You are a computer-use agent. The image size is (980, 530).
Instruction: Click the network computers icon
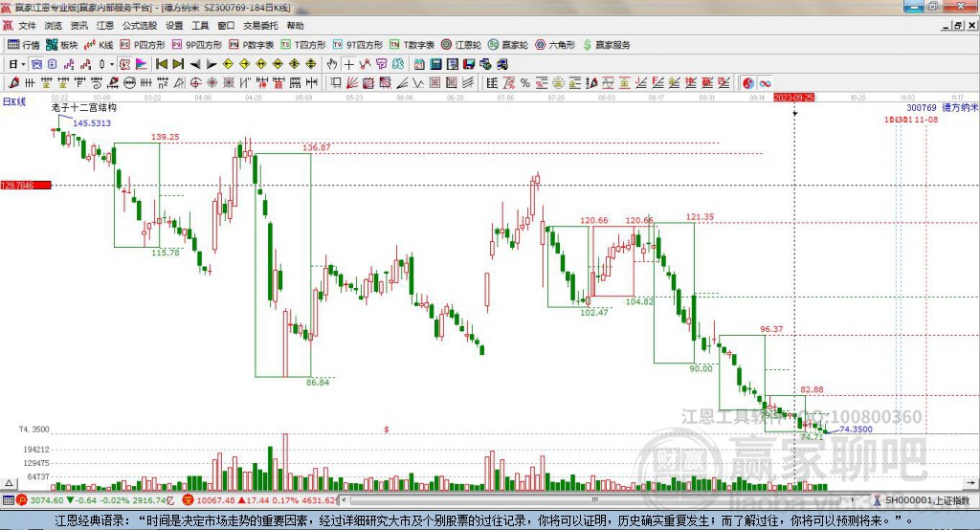[502, 64]
